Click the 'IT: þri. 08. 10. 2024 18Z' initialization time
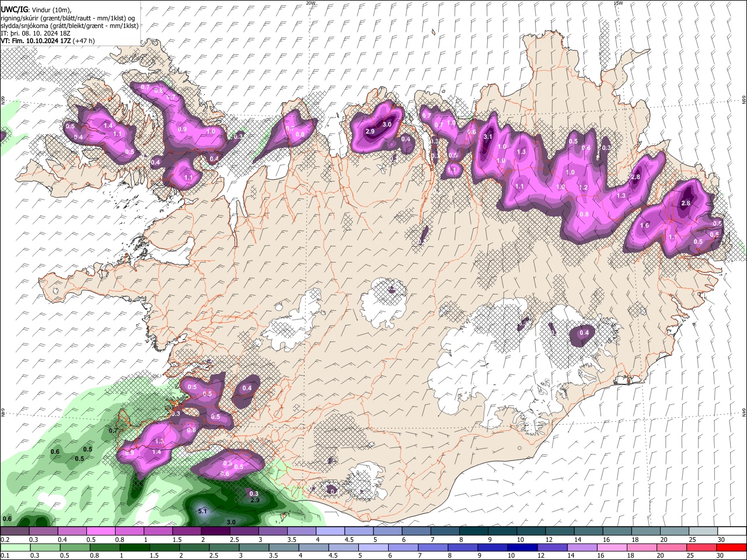The image size is (747, 560). point(35,33)
